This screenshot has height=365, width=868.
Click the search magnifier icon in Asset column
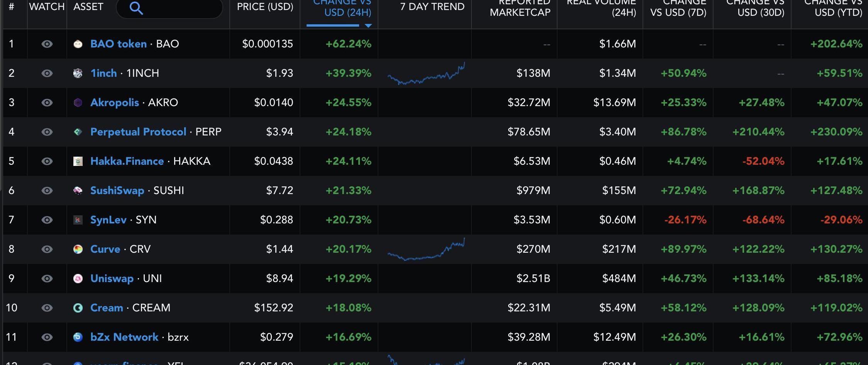pyautogui.click(x=136, y=8)
